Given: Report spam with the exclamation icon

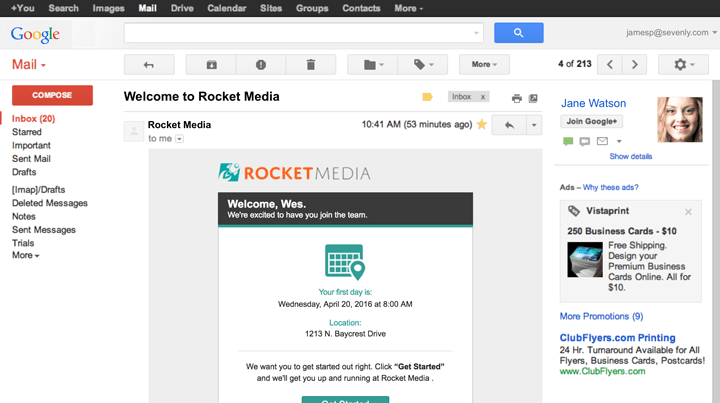Looking at the screenshot, I should (x=261, y=64).
